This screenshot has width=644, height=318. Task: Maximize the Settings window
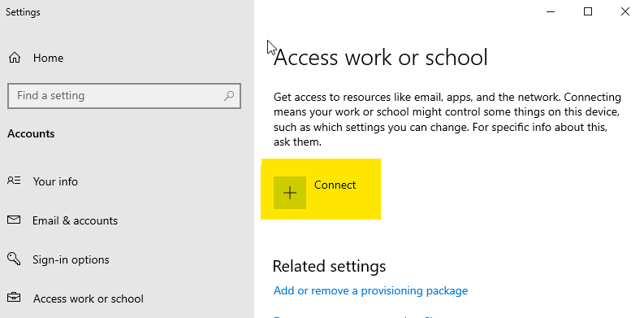coord(588,12)
